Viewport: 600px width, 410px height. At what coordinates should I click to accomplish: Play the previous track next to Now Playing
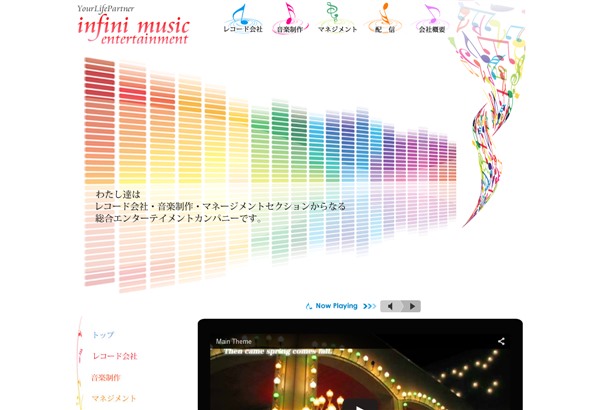pos(390,306)
